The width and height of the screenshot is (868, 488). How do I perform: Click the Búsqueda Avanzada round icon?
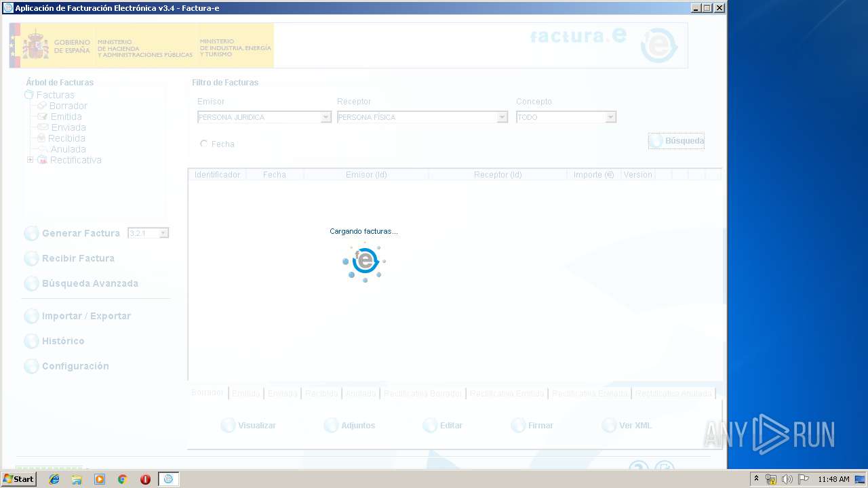click(31, 284)
